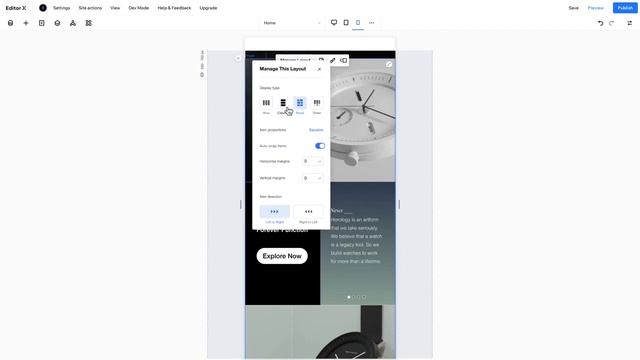
Task: Click the first slideshow pagination dot
Action: [x=349, y=297]
